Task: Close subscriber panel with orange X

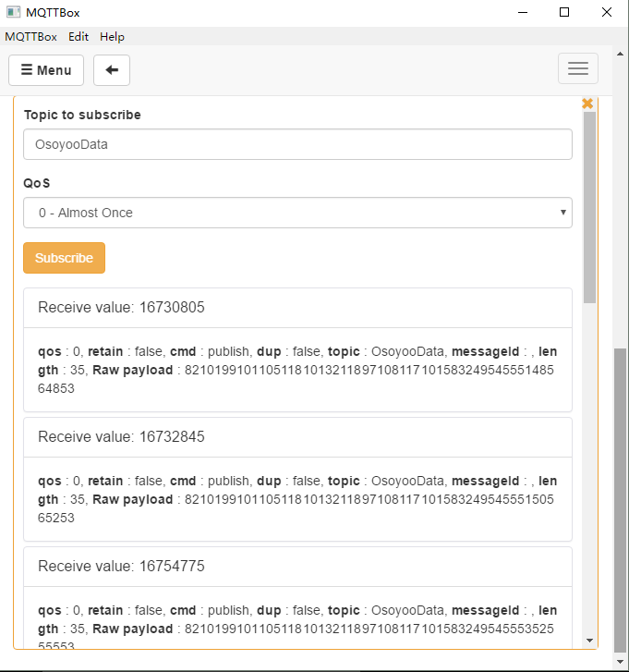Action: tap(587, 104)
